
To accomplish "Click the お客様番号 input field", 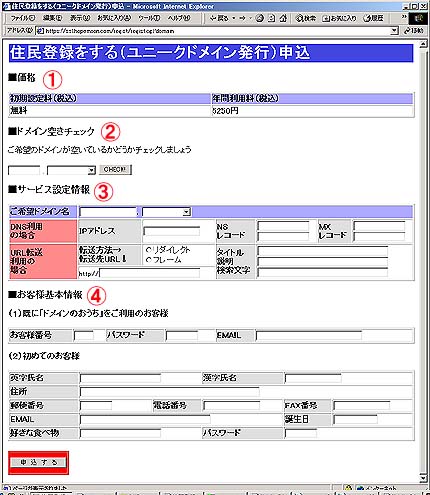I will click(84, 336).
